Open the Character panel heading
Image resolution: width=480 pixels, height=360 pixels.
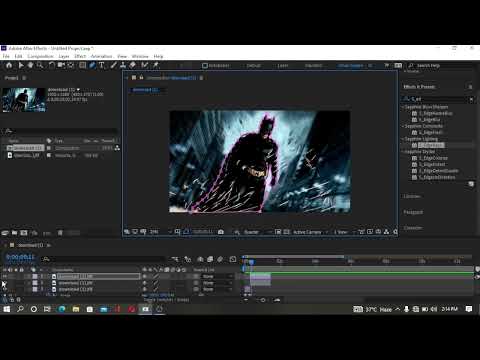click(x=413, y=228)
